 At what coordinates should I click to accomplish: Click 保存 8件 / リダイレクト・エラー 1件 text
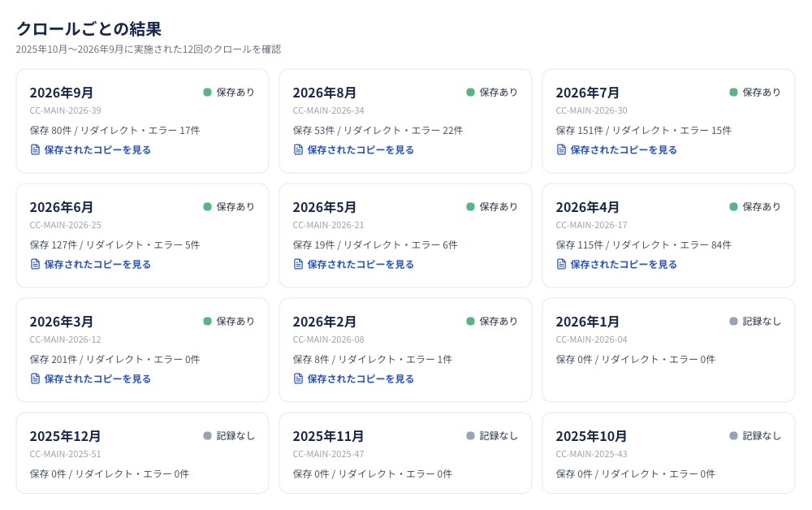[x=373, y=359]
